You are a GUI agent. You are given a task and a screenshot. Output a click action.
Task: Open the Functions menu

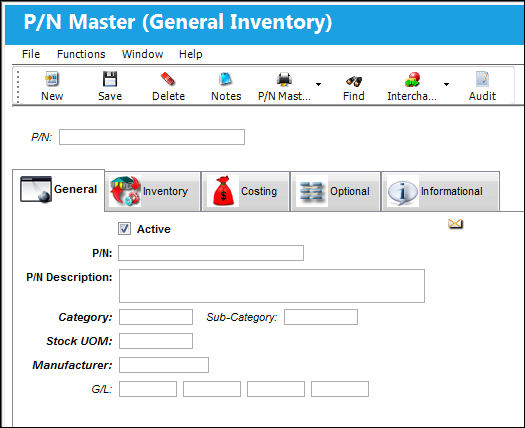click(x=81, y=54)
